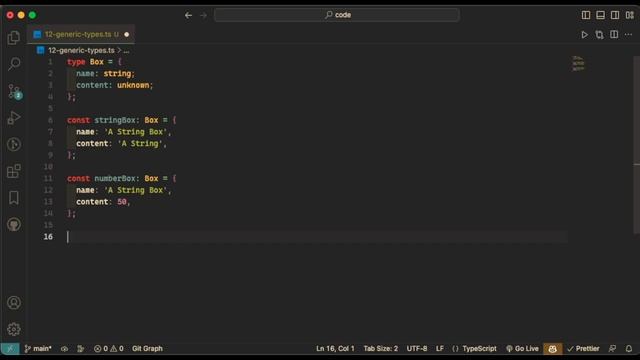This screenshot has height=360, width=640.
Task: Open Customize Layout options
Action: (629, 15)
